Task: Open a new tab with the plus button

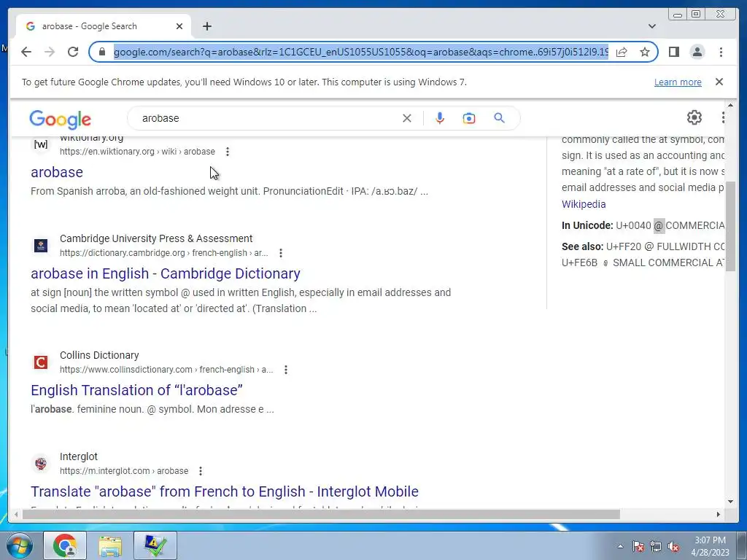Action: pyautogui.click(x=206, y=26)
